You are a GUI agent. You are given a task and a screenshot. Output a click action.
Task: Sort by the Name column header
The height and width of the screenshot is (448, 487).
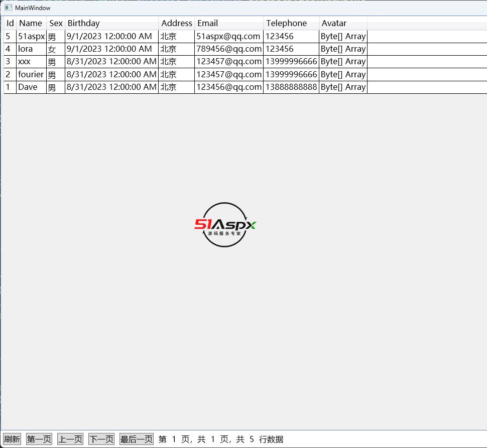point(31,23)
